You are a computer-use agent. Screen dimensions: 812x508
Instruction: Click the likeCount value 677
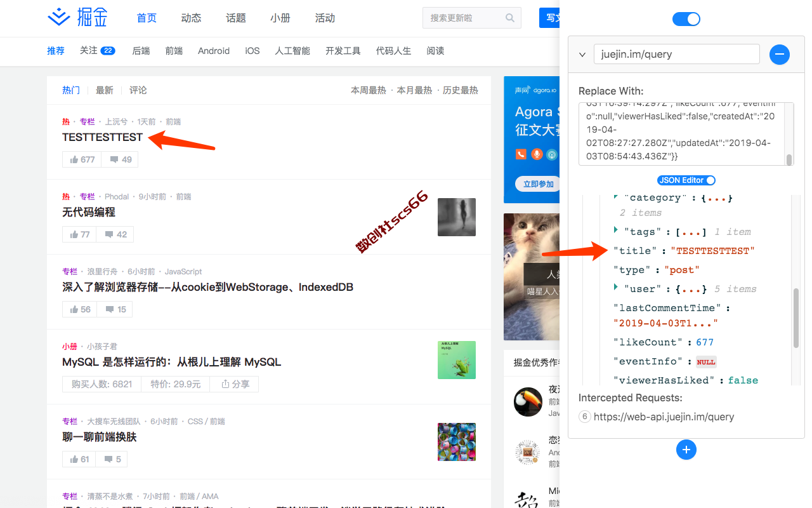[x=705, y=342]
